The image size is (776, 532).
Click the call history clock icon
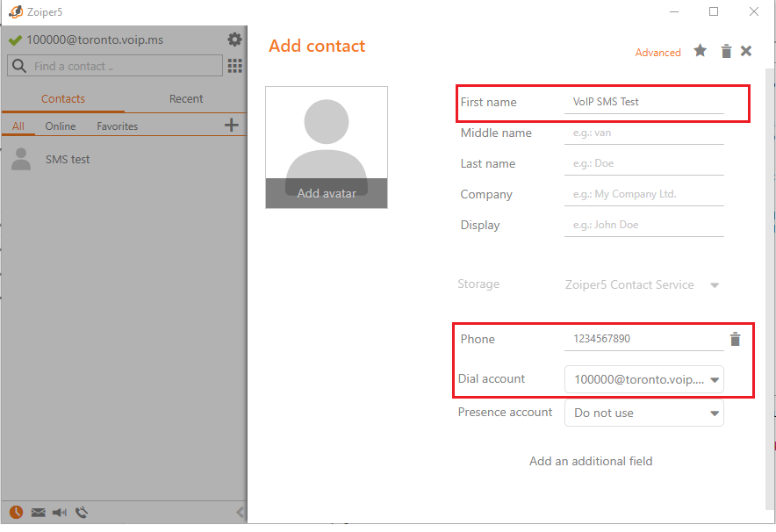[14, 512]
